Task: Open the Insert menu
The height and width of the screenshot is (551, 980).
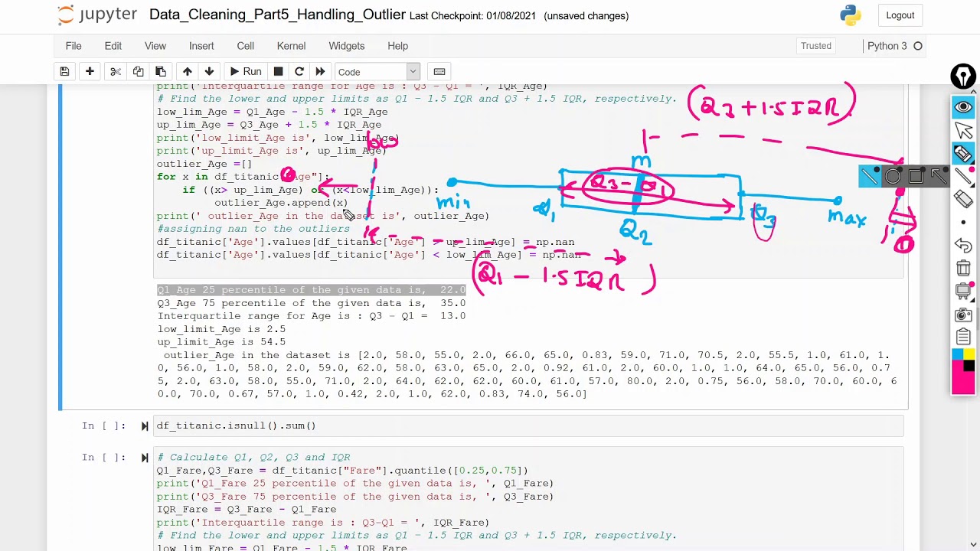Action: (x=201, y=46)
